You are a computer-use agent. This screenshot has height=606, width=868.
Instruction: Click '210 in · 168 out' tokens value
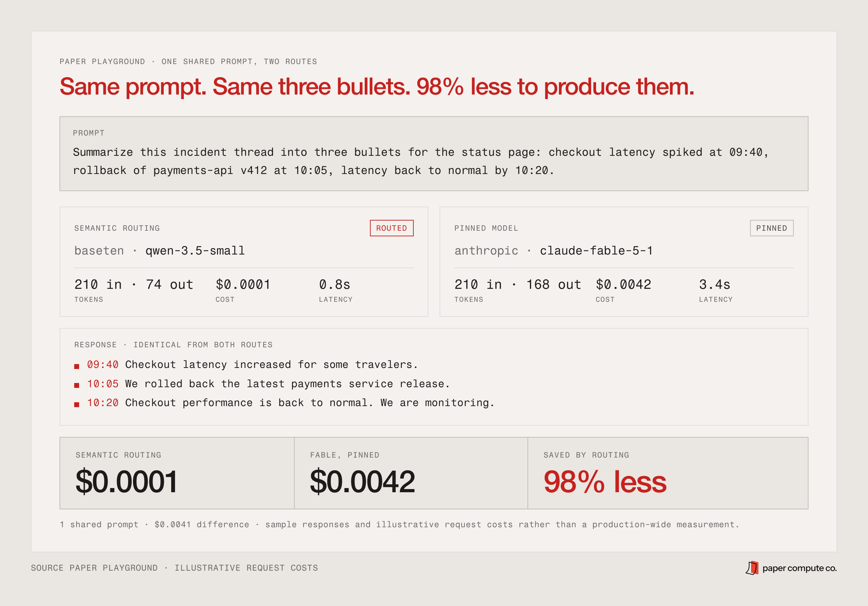(x=518, y=284)
